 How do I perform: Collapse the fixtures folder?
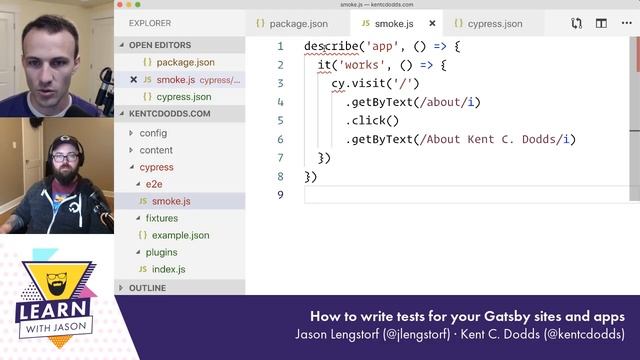point(138,218)
